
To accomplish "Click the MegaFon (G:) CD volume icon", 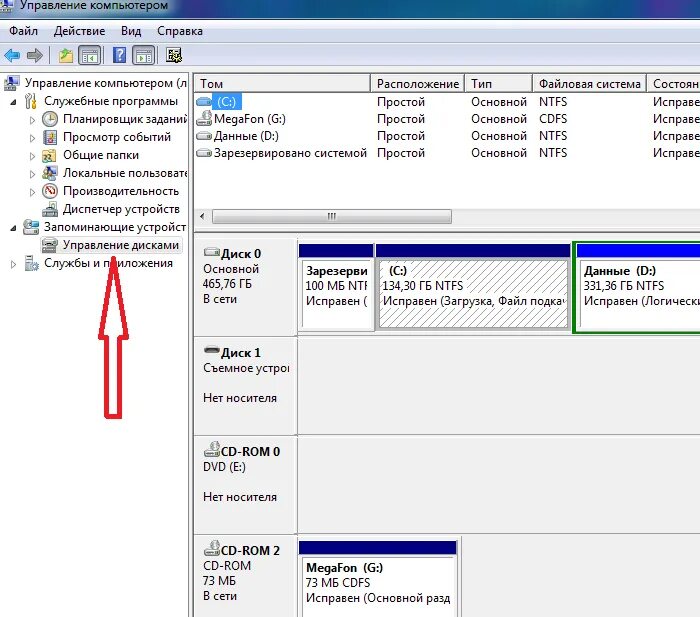I will click(x=204, y=118).
